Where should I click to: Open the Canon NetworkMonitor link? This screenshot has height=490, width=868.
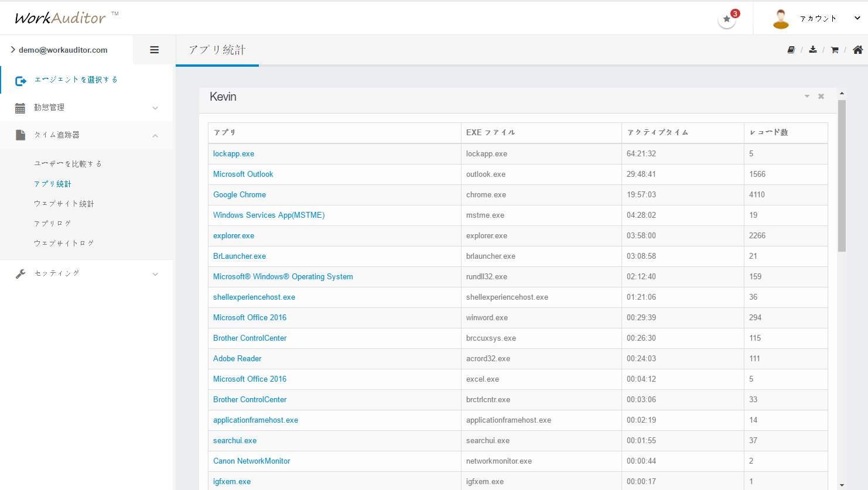[252, 461]
